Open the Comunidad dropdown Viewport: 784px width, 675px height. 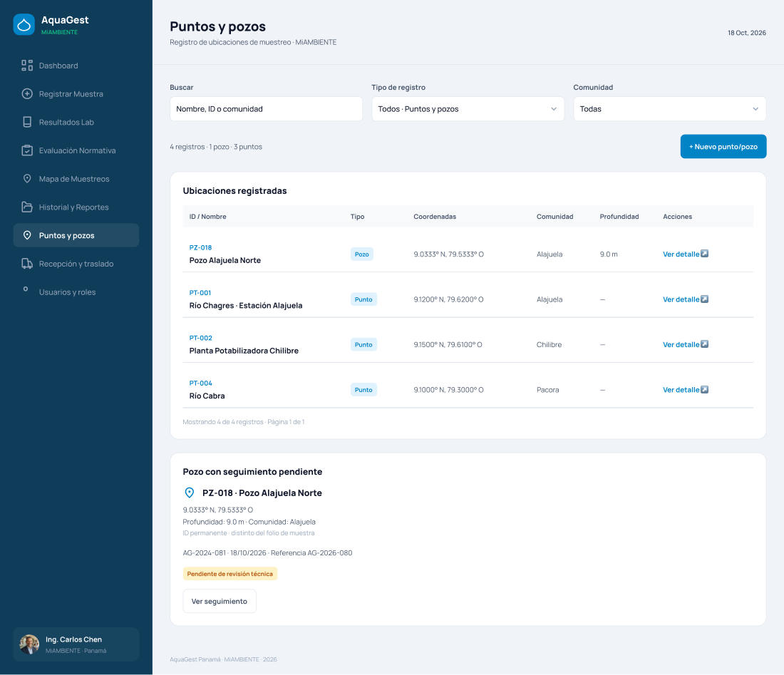pos(669,109)
